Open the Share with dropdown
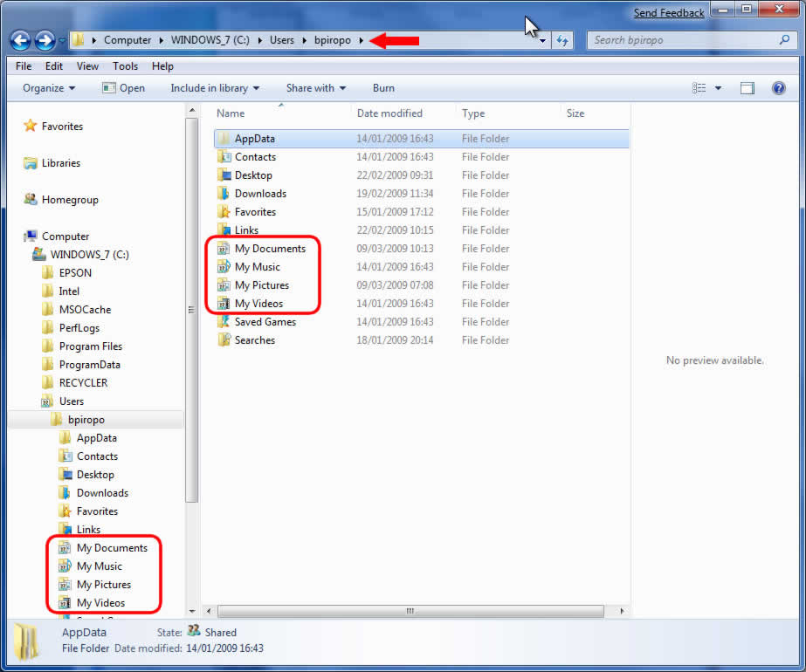Viewport: 806px width, 672px height. (316, 88)
